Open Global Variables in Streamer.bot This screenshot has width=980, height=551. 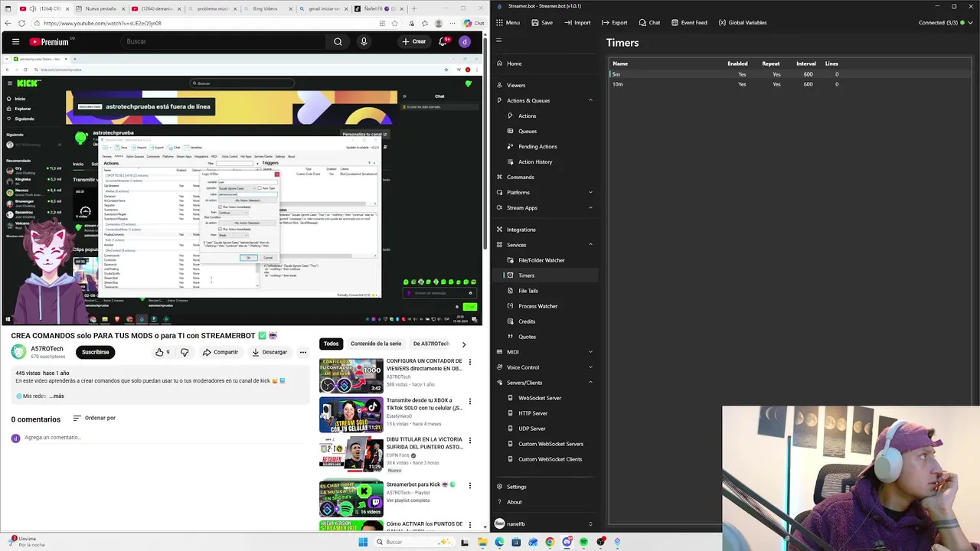click(742, 22)
